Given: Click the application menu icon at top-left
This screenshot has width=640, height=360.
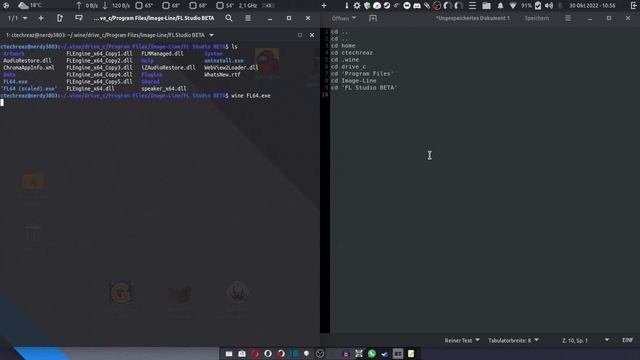Looking at the screenshot, I should [6, 5].
